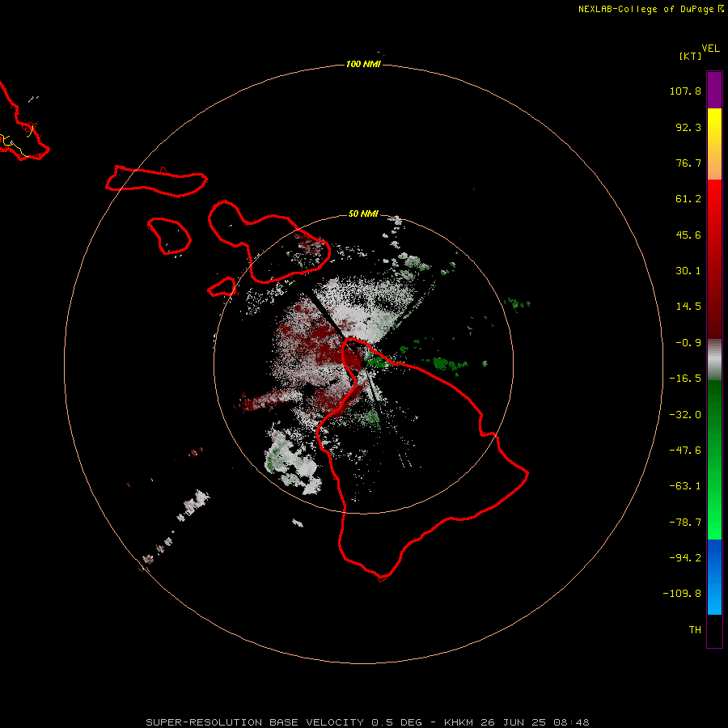Click the -47.6 legend value
The width and height of the screenshot is (728, 728).
[x=685, y=451]
